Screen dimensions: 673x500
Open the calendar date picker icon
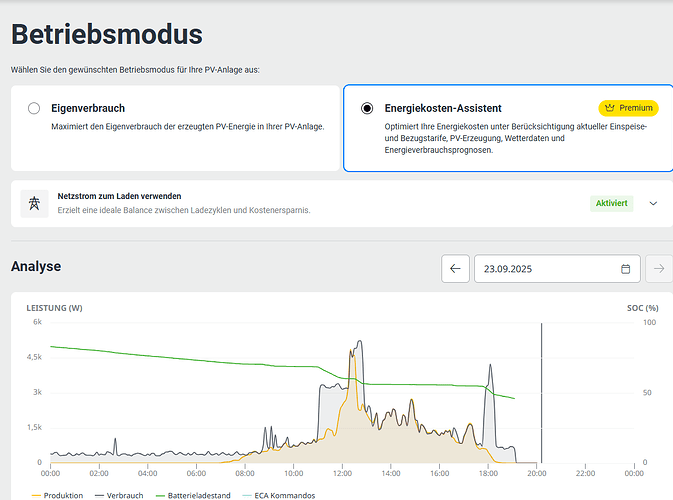(626, 269)
